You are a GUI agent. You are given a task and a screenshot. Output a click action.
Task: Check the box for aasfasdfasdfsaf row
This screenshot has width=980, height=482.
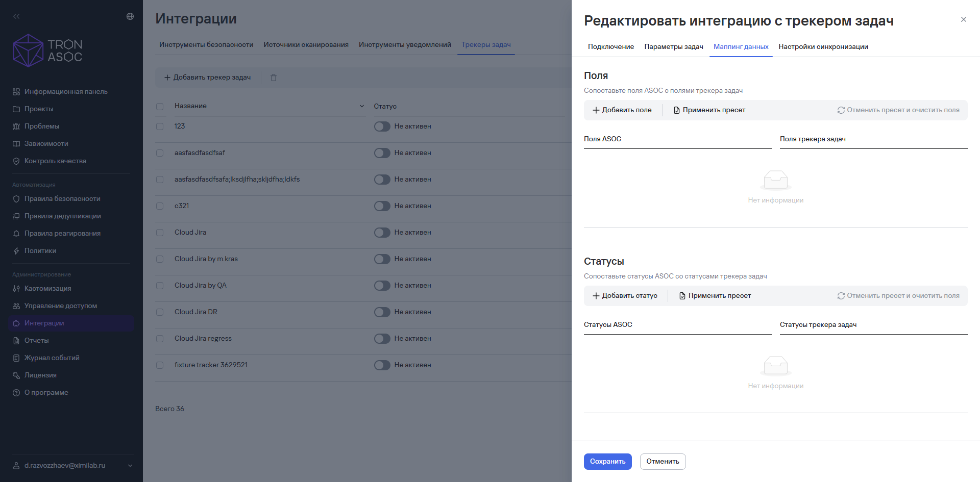[x=160, y=153]
